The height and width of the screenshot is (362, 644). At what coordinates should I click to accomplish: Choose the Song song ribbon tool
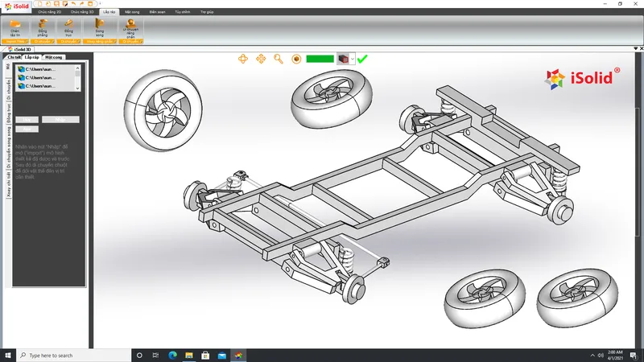[99, 28]
